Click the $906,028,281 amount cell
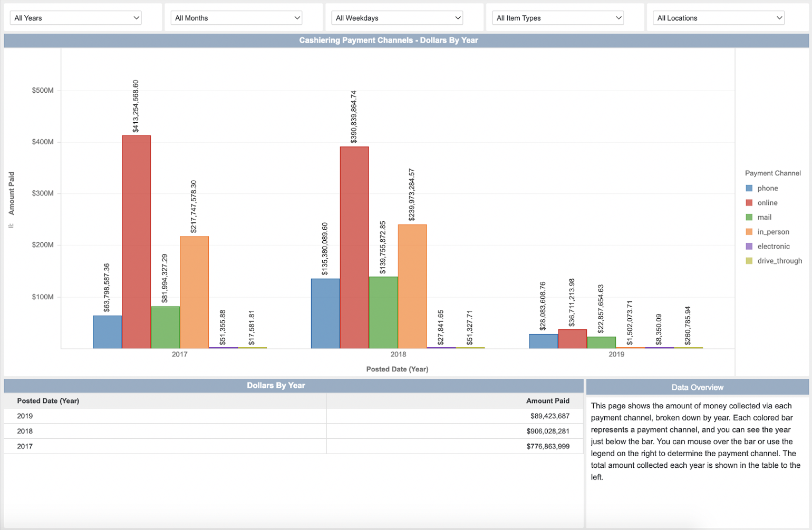The height and width of the screenshot is (530, 812). (547, 431)
